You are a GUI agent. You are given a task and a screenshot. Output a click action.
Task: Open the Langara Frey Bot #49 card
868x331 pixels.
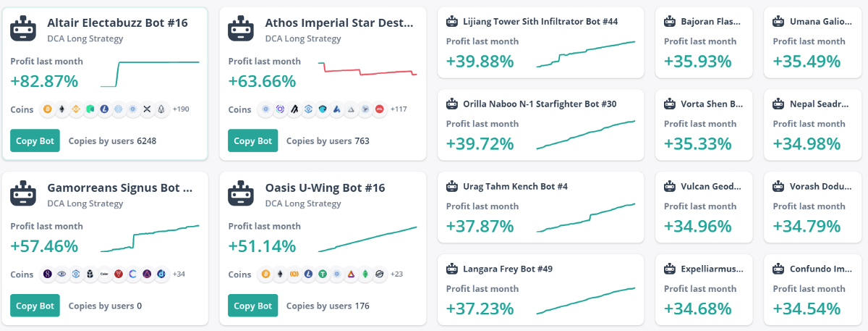[507, 269]
